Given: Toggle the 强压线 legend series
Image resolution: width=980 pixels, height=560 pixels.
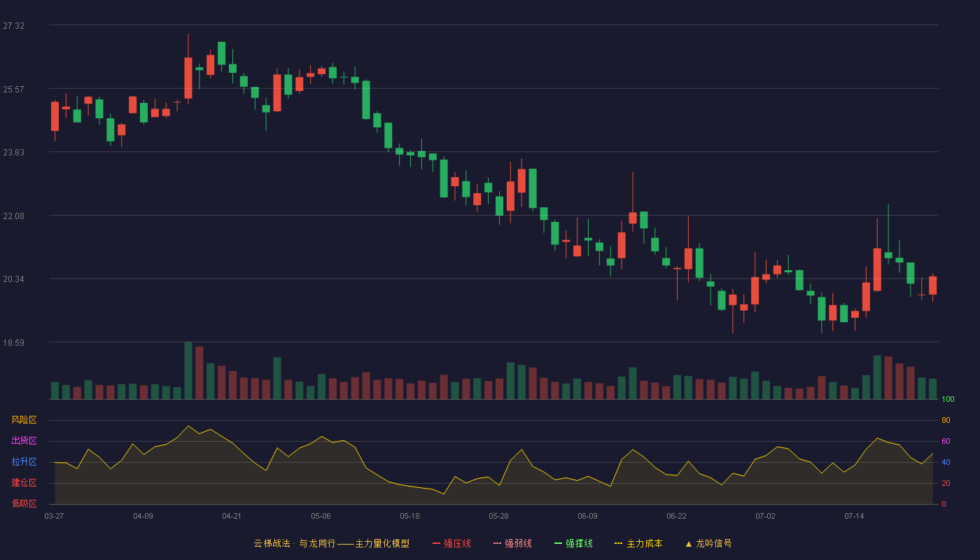Looking at the screenshot, I should click(451, 543).
